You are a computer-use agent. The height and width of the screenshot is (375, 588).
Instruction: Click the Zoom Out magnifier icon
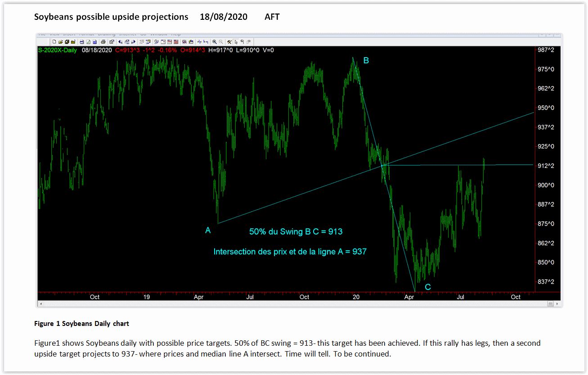point(221,41)
